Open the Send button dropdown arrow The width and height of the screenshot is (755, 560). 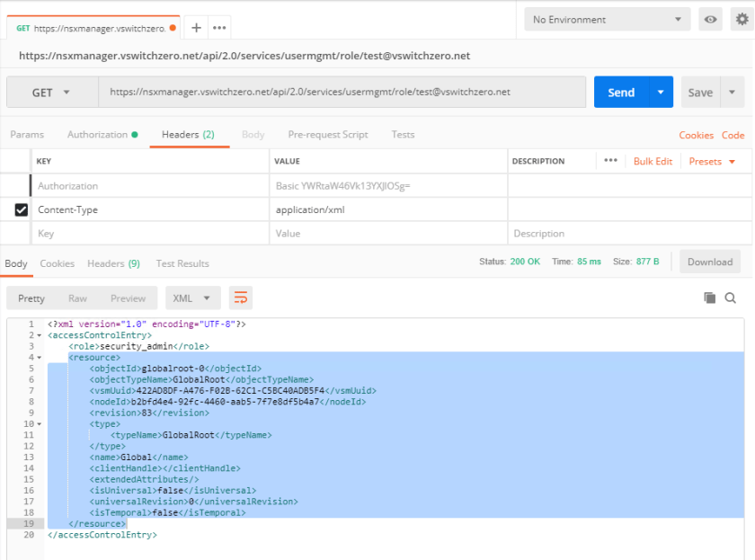661,93
